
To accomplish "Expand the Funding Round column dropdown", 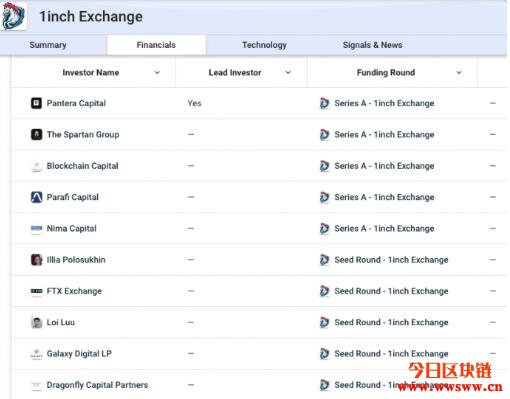I will click(459, 72).
